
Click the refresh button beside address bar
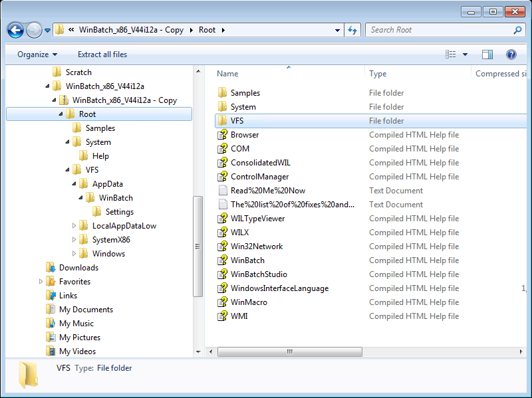point(352,30)
